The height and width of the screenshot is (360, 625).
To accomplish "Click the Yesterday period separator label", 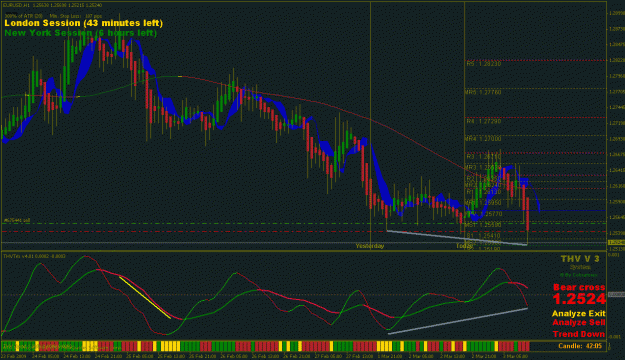I will (370, 246).
